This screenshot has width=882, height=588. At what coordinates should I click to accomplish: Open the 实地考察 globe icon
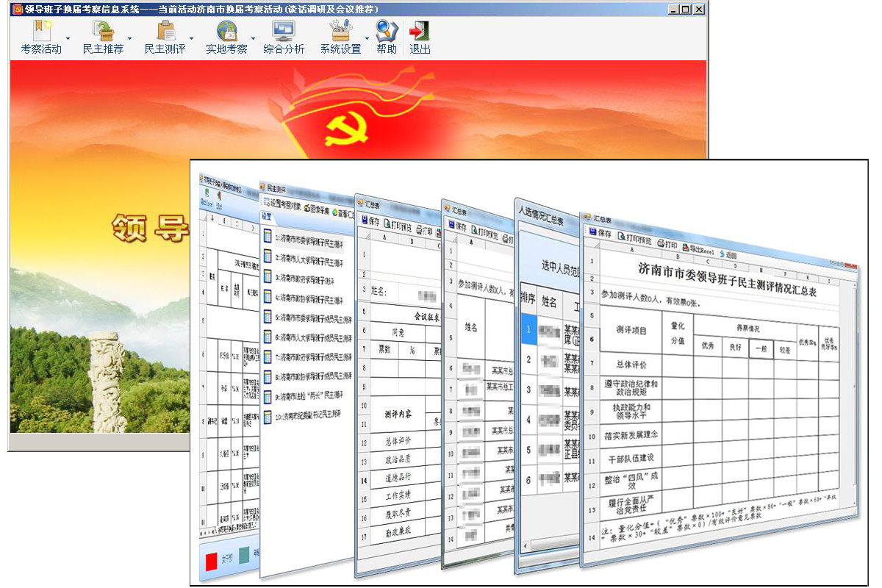226,31
